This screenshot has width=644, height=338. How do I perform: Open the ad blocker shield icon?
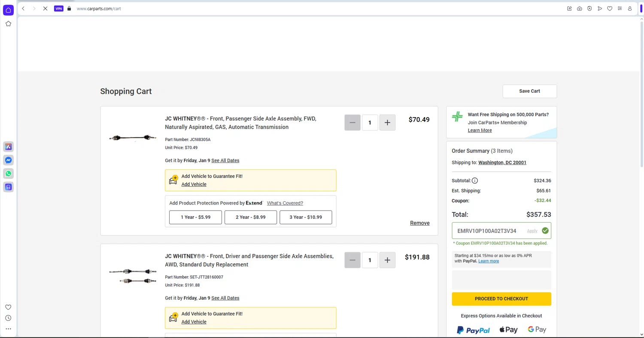click(x=589, y=9)
